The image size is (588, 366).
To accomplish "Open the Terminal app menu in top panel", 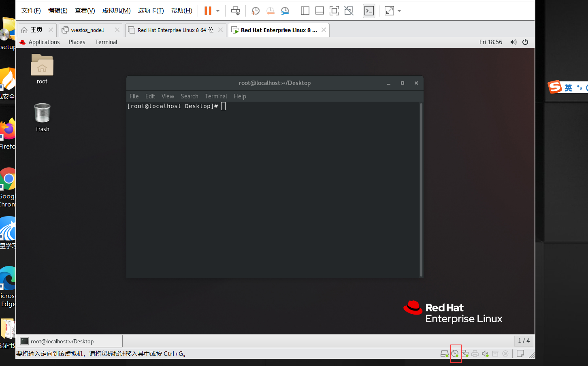I will click(x=106, y=42).
